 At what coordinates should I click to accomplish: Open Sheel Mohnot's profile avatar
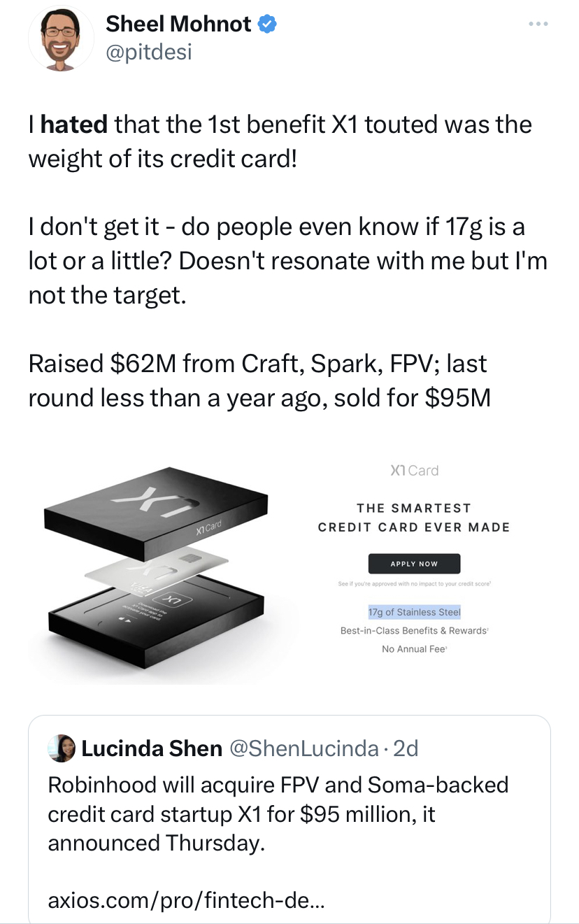(x=61, y=38)
